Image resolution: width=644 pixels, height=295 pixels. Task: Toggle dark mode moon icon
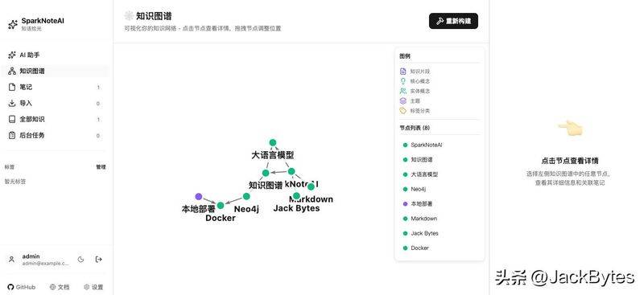pyautogui.click(x=81, y=260)
